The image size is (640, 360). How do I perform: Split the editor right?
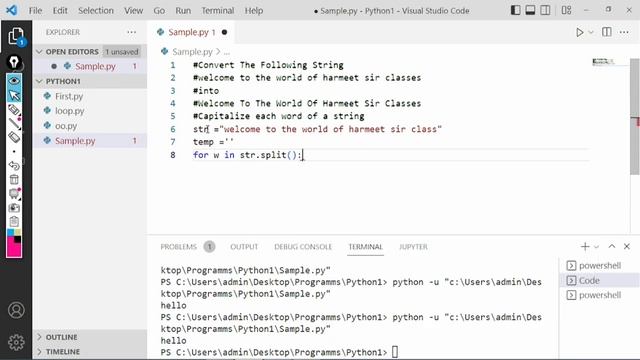607,32
